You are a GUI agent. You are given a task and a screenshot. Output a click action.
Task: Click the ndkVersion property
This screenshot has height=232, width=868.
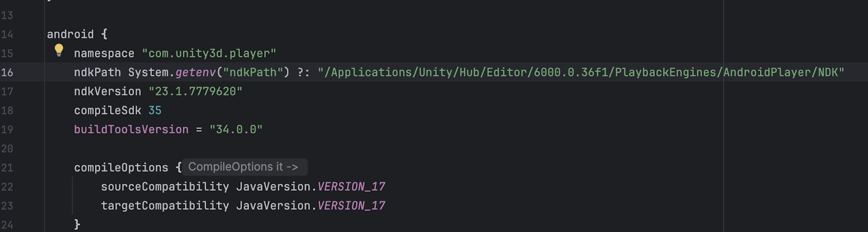pyautogui.click(x=107, y=92)
